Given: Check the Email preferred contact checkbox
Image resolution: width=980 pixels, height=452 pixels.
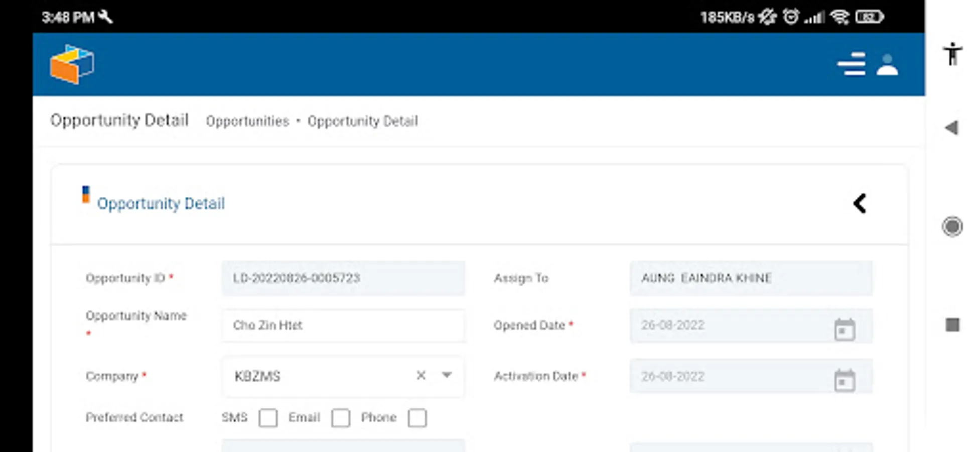Looking at the screenshot, I should (x=341, y=418).
